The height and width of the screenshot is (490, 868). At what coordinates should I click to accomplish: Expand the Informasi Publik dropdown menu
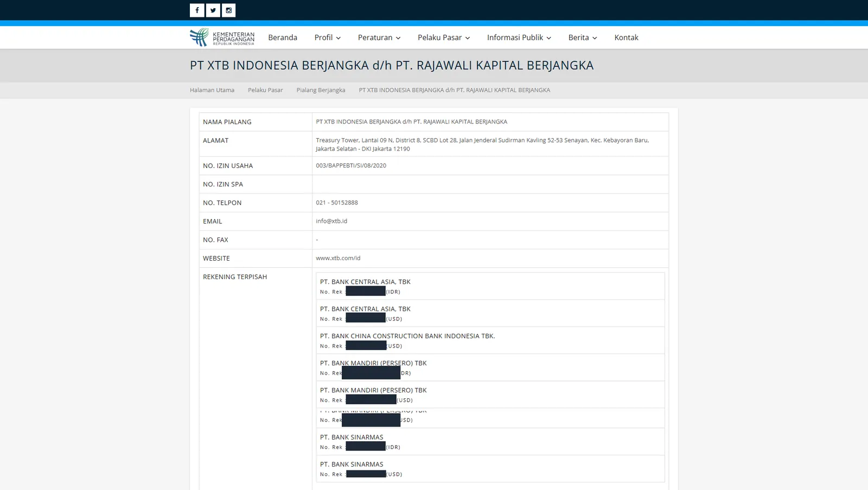pyautogui.click(x=519, y=37)
